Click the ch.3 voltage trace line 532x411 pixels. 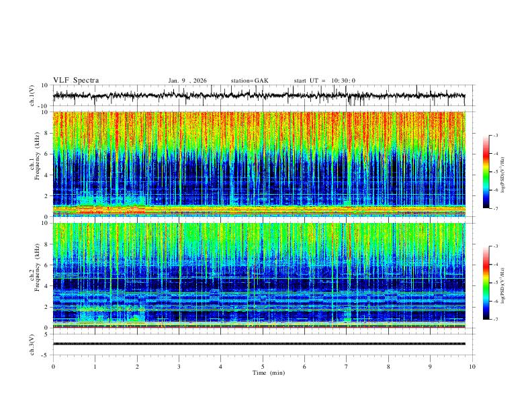259,344
